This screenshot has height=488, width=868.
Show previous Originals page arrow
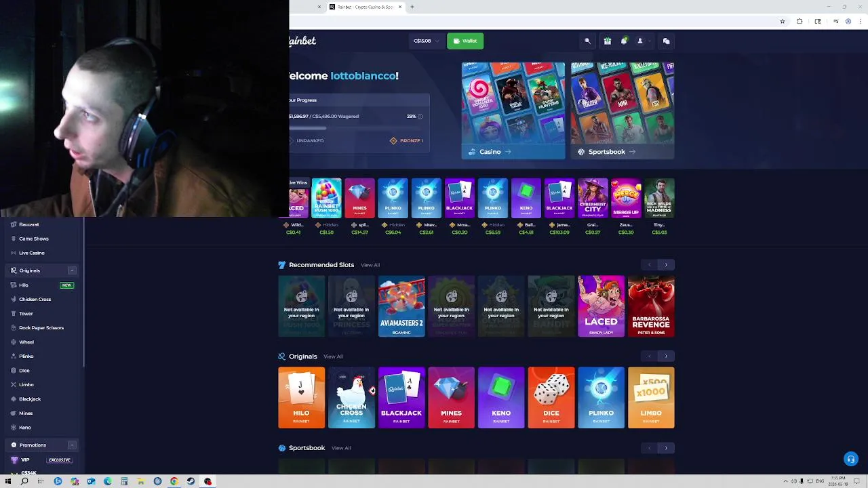click(x=650, y=357)
